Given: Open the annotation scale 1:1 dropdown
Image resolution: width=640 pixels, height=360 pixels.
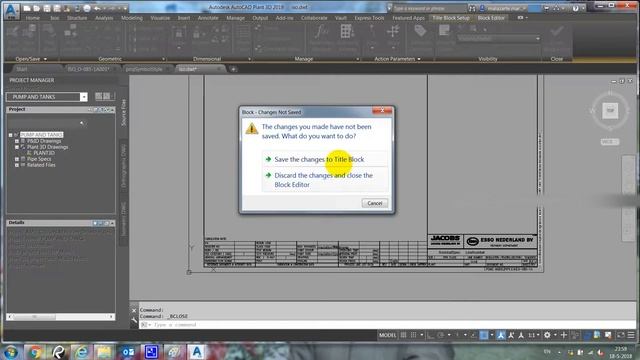Looking at the screenshot, I should [534, 335].
